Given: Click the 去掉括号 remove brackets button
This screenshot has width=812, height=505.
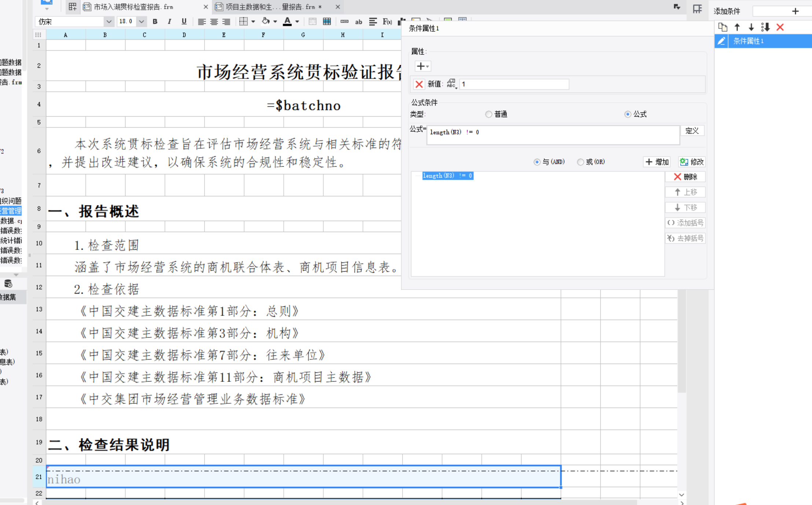Looking at the screenshot, I should [x=685, y=239].
